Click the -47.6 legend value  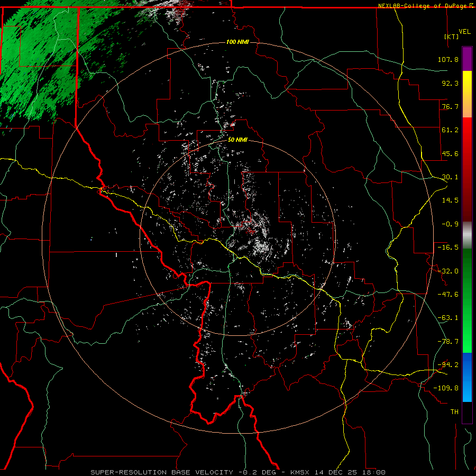point(448,295)
